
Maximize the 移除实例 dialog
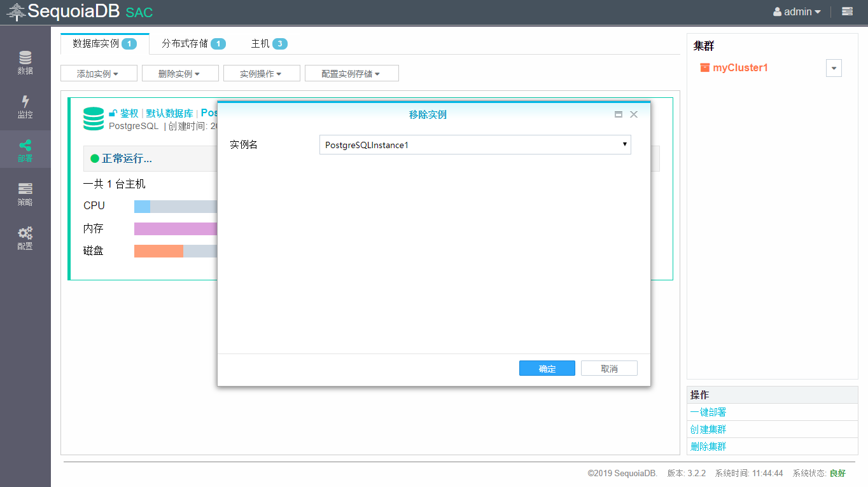[x=618, y=114]
